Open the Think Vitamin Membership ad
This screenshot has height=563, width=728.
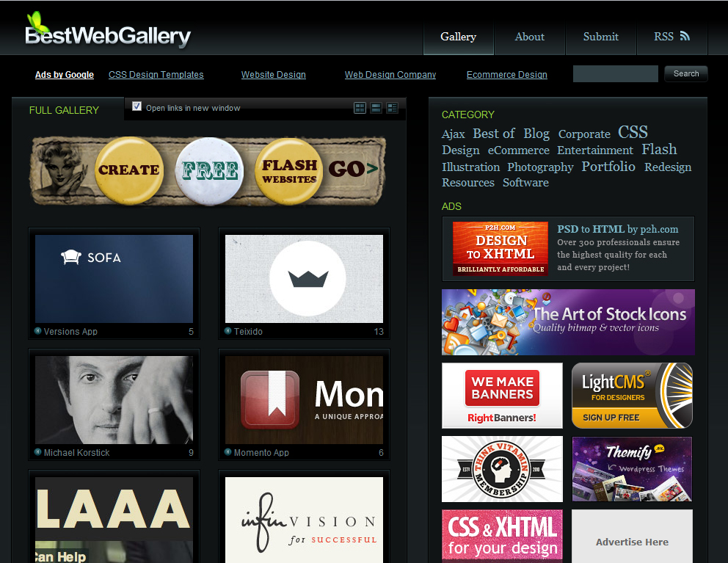pos(502,469)
